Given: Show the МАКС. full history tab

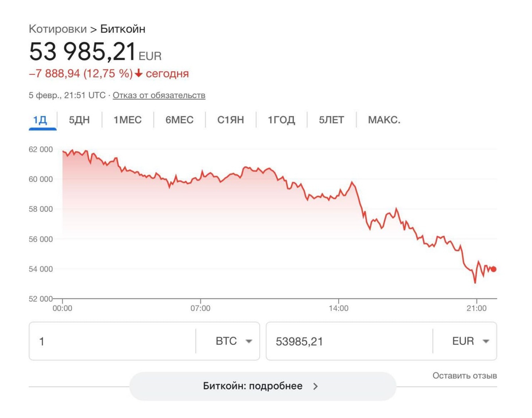Looking at the screenshot, I should pos(384,120).
